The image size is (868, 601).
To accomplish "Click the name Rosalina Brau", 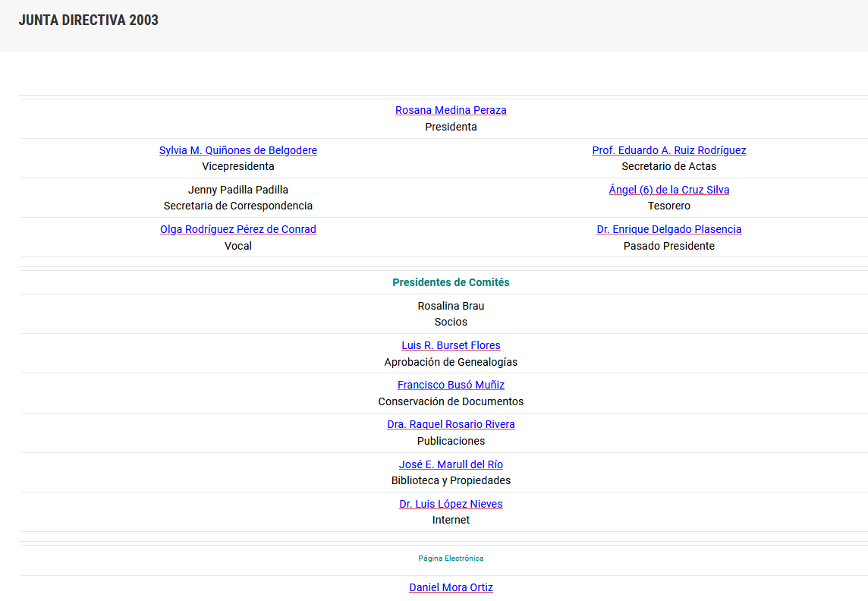I will point(451,306).
